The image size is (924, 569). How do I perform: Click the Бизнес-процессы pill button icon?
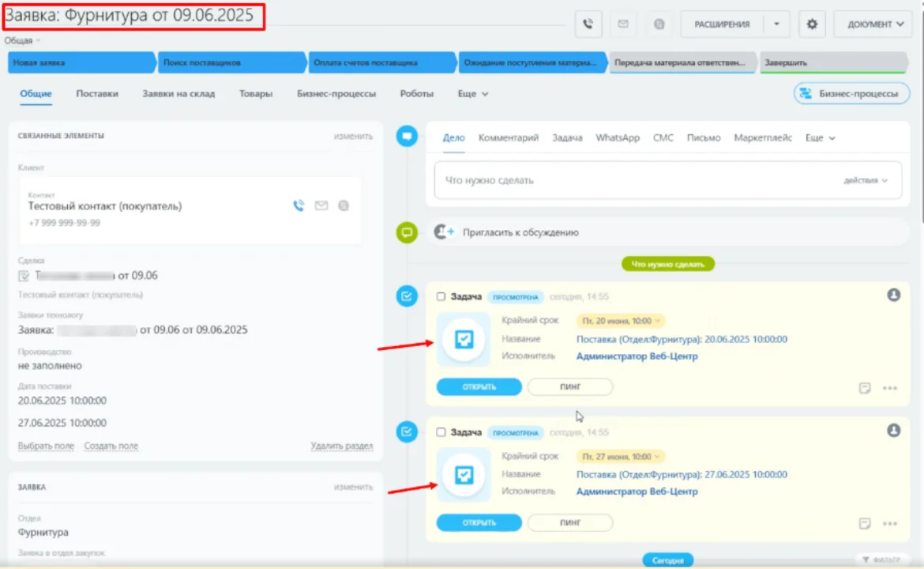[x=805, y=94]
